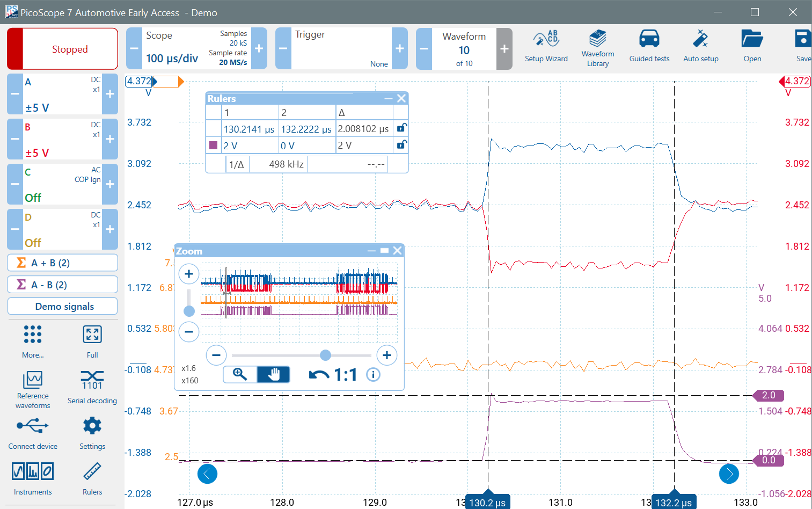Increase channel B range with plus
The width and height of the screenshot is (812, 509).
[x=110, y=139]
